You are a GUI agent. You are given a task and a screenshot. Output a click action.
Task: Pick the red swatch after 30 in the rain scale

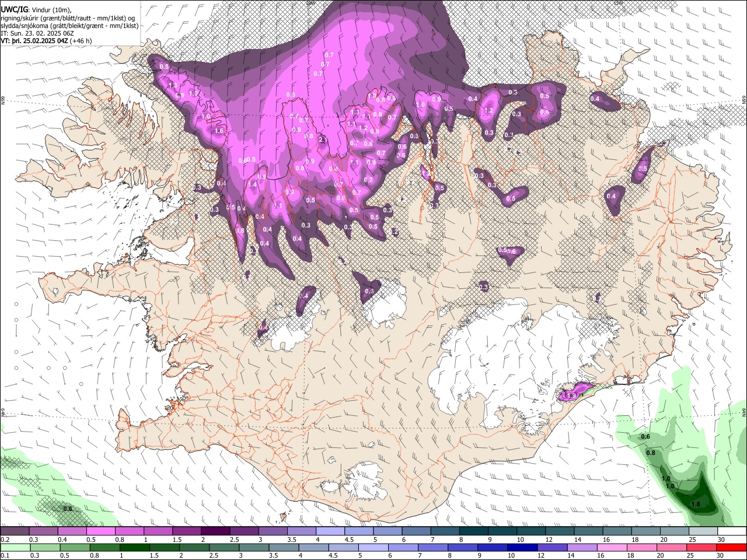point(732,547)
